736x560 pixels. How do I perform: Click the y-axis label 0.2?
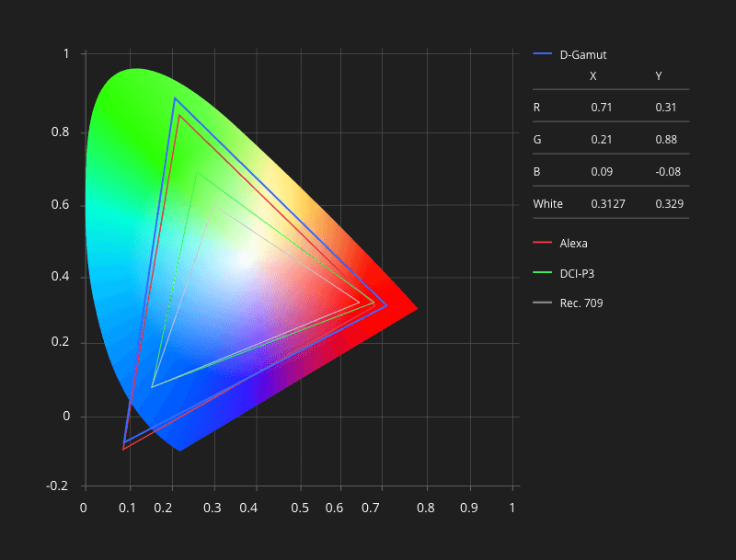pyautogui.click(x=60, y=341)
